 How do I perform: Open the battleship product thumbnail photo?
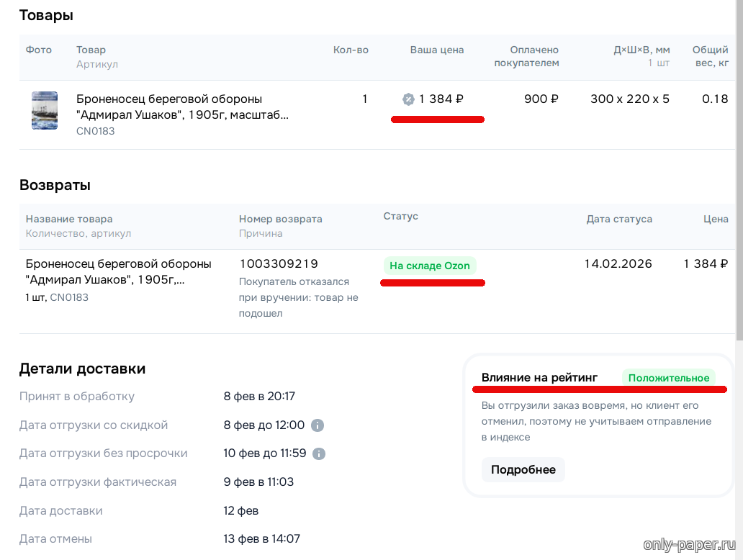tap(45, 110)
